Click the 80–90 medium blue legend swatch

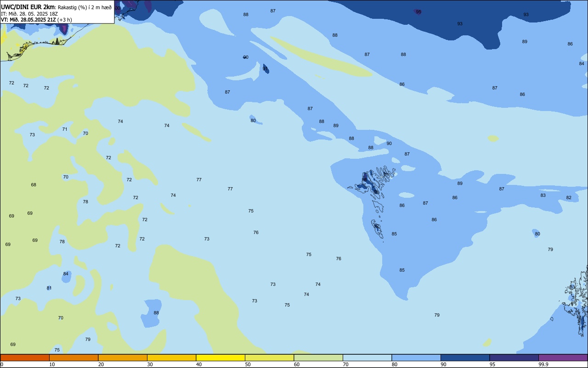(x=416, y=357)
